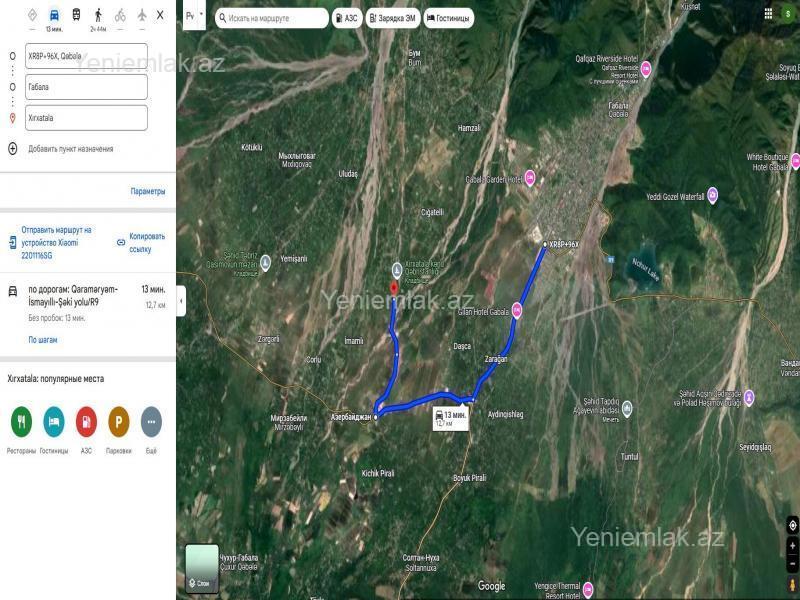Switch to cycling directions
The height and width of the screenshot is (600, 800).
click(120, 15)
